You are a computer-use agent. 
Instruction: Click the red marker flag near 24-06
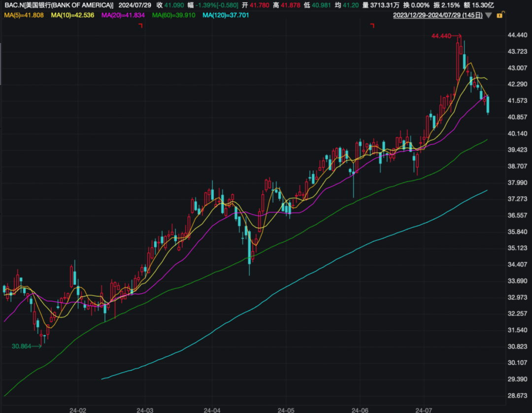click(x=373, y=26)
